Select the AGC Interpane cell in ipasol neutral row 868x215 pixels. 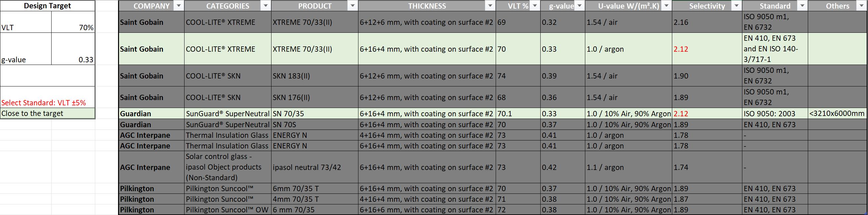point(151,167)
